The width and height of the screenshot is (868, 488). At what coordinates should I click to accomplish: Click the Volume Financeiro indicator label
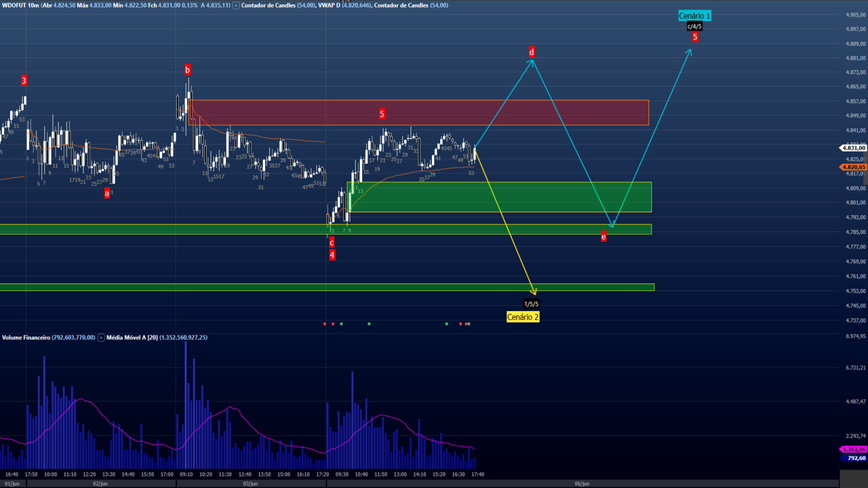click(26, 337)
